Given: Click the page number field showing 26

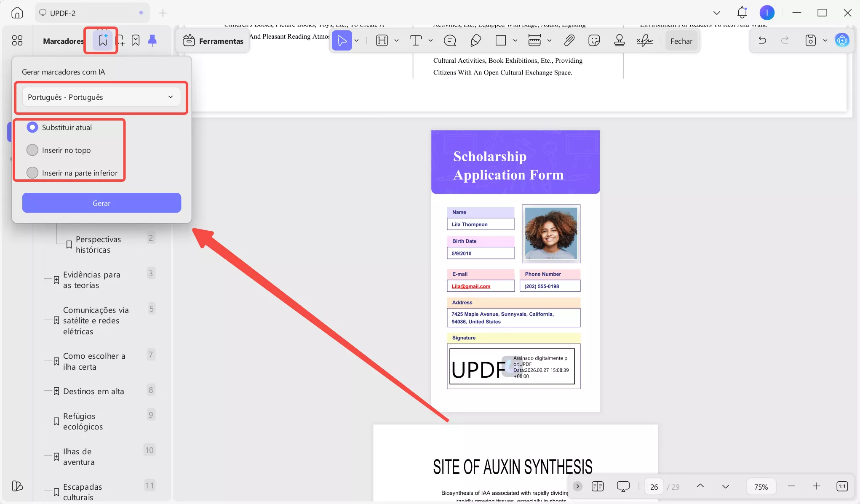Looking at the screenshot, I should click(654, 487).
